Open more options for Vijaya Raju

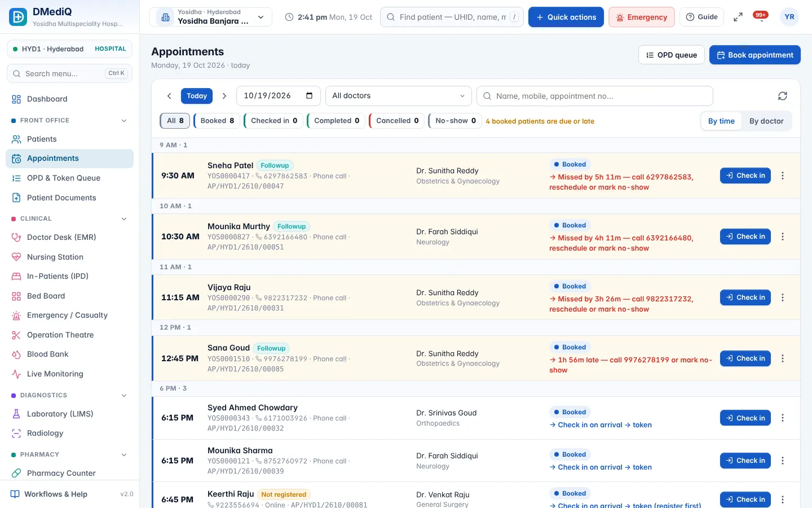pyautogui.click(x=783, y=297)
